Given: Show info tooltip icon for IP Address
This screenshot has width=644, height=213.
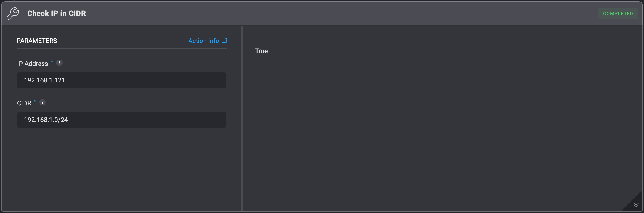Looking at the screenshot, I should click(x=59, y=63).
